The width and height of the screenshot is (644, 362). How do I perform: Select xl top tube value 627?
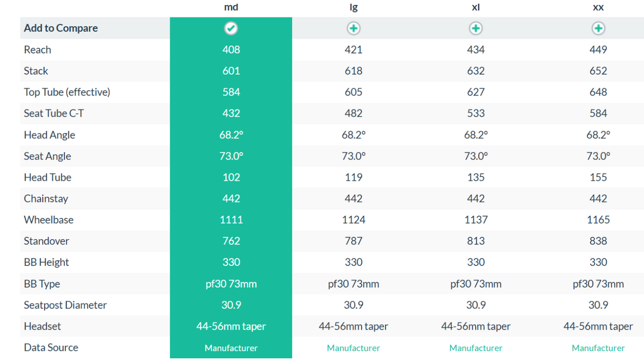point(476,92)
